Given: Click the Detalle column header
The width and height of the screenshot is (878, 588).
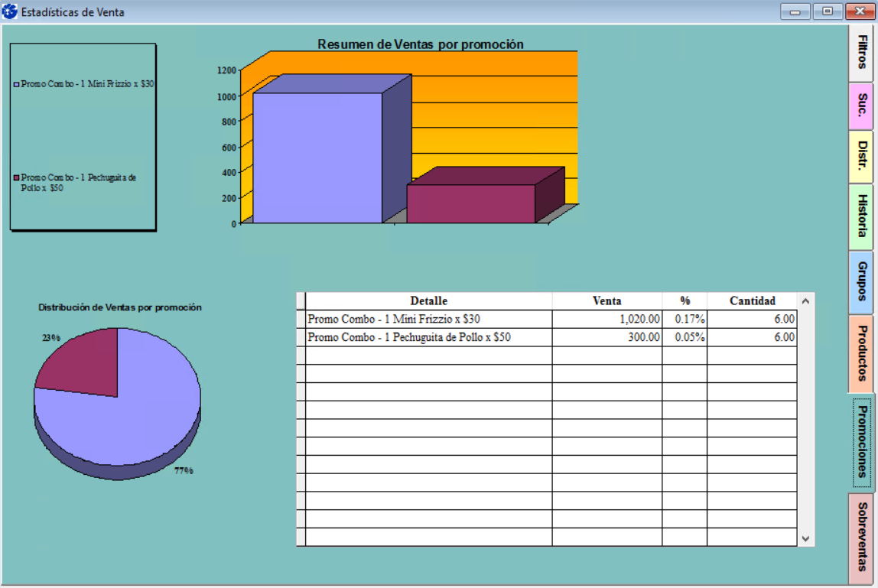Looking at the screenshot, I should click(428, 301).
